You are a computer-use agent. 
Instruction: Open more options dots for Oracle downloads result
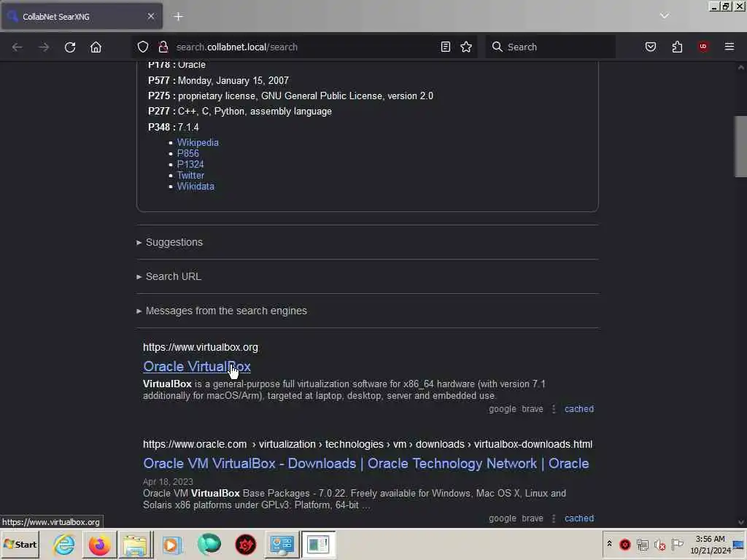tap(554, 518)
